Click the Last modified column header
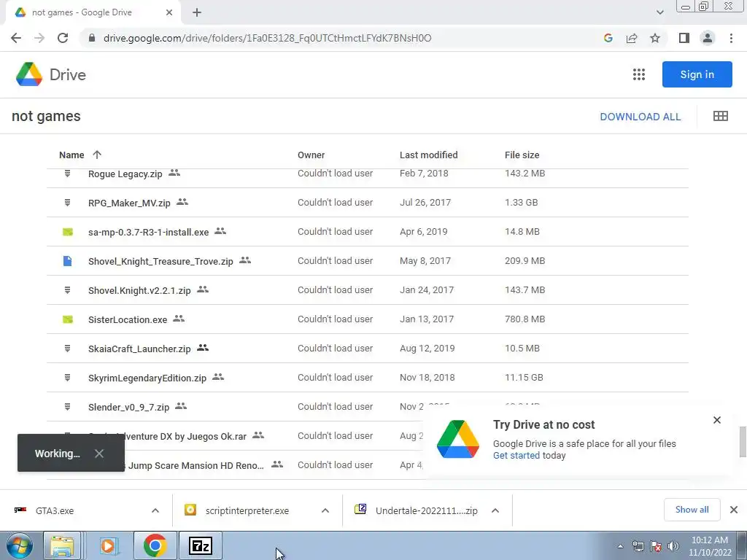This screenshot has height=560, width=747. click(x=429, y=155)
